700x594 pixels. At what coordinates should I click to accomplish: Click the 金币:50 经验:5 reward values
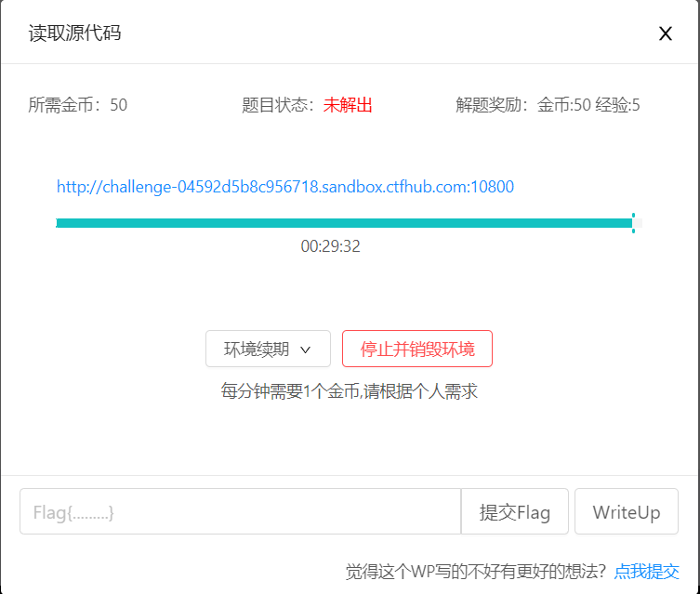588,105
